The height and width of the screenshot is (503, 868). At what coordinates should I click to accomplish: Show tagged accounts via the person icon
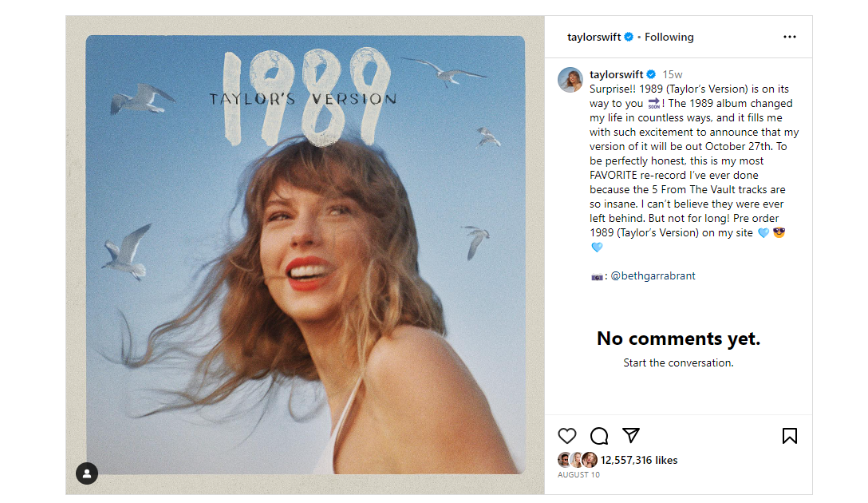86,473
